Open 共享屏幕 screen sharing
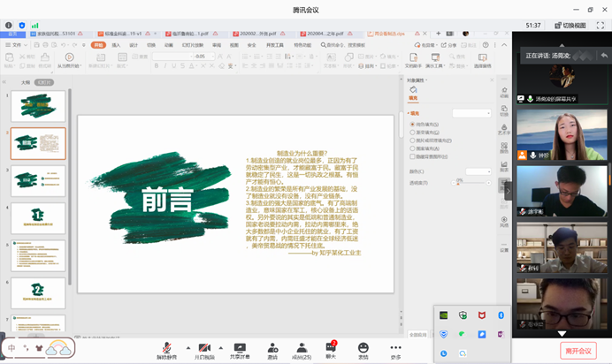The image size is (612, 364). coord(240,349)
